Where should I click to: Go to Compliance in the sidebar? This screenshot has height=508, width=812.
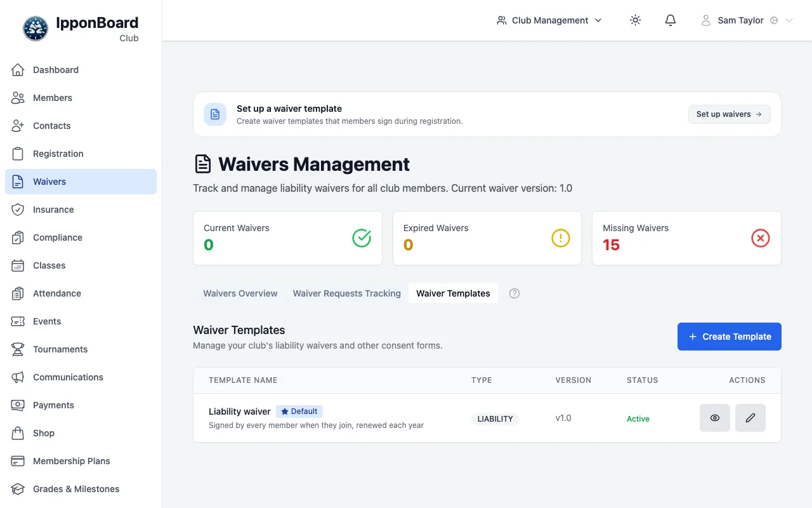point(81,237)
